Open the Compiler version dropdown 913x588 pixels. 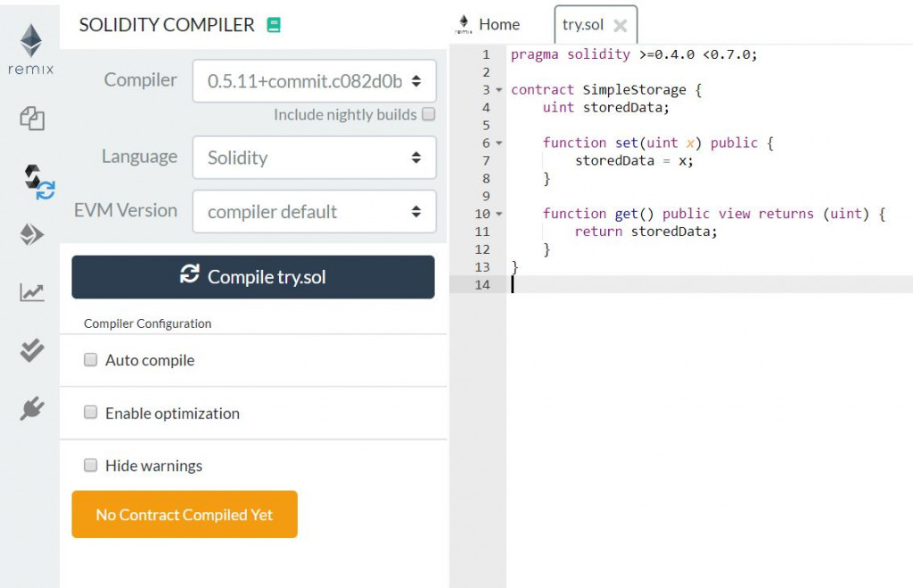point(314,81)
